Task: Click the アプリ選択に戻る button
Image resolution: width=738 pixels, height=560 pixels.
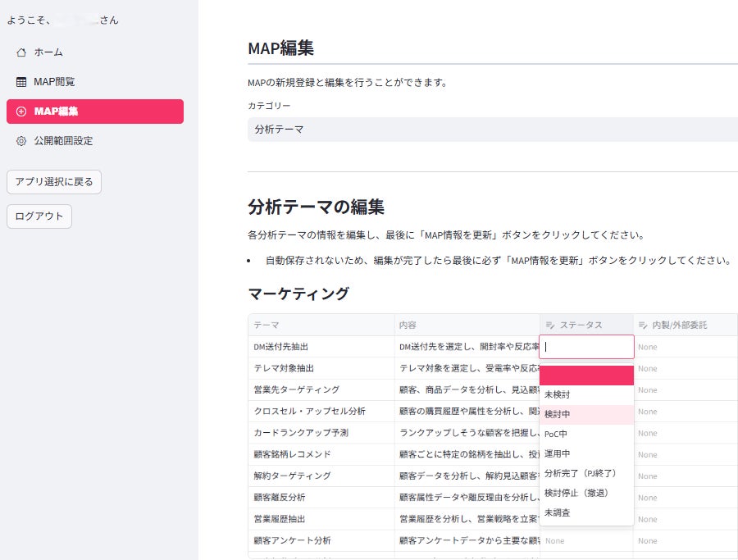Action: [56, 182]
